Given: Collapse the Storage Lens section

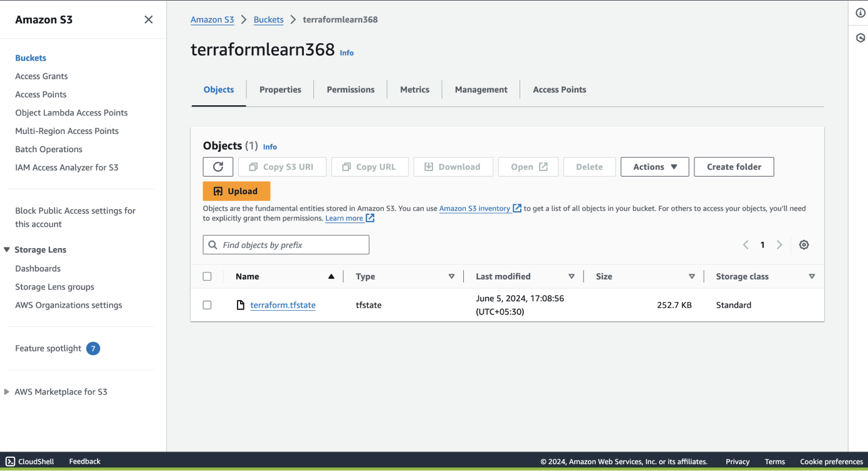Looking at the screenshot, I should pyautogui.click(x=7, y=250).
